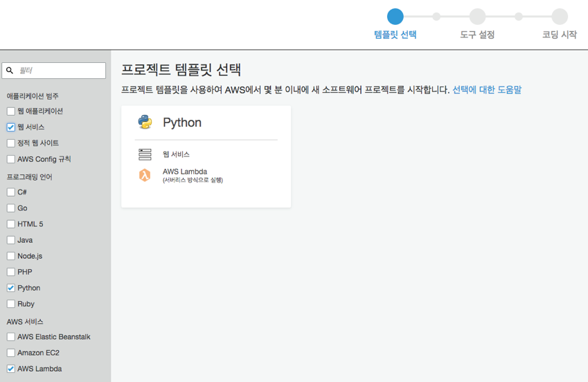Screen dimensions: 588x382
Task: Click the Python logo icon on template card
Action: point(145,122)
